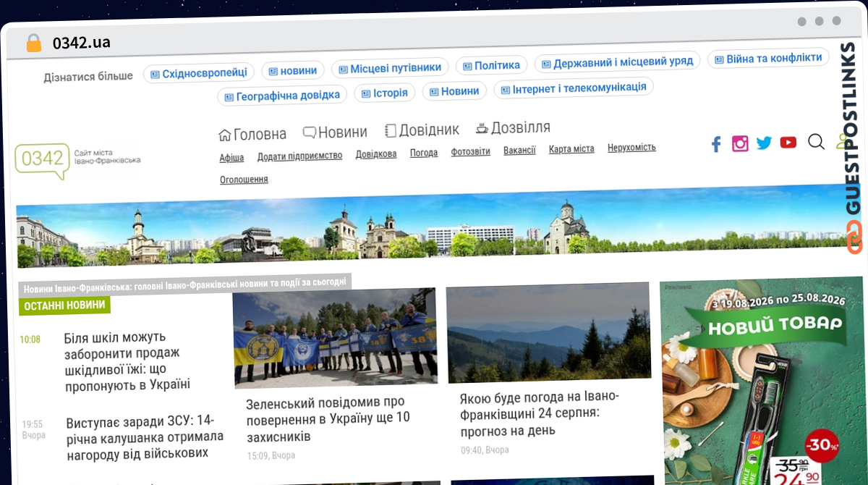Click the Війна та конфлікти tag
Screen dimensions: 868x485
click(x=768, y=58)
